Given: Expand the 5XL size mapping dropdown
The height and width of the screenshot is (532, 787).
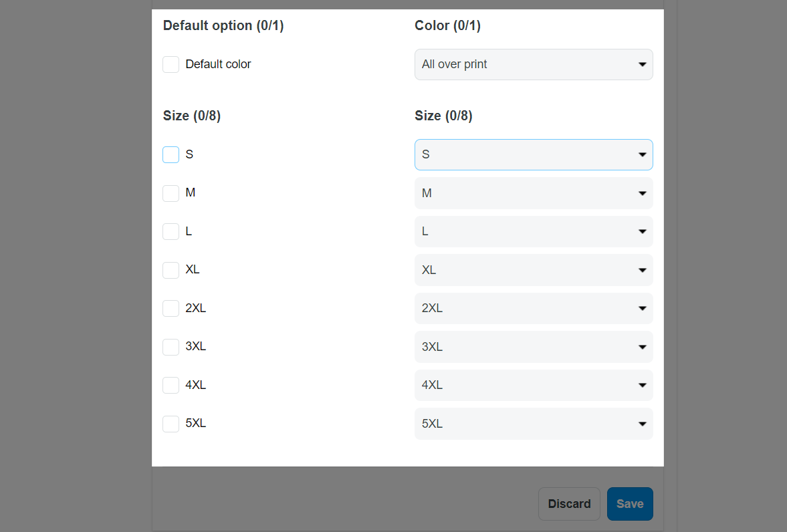Looking at the screenshot, I should coord(534,424).
